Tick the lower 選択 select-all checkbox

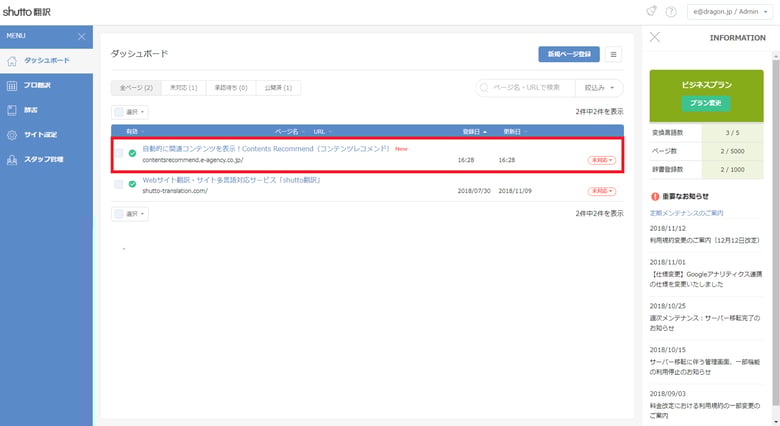pyautogui.click(x=119, y=214)
